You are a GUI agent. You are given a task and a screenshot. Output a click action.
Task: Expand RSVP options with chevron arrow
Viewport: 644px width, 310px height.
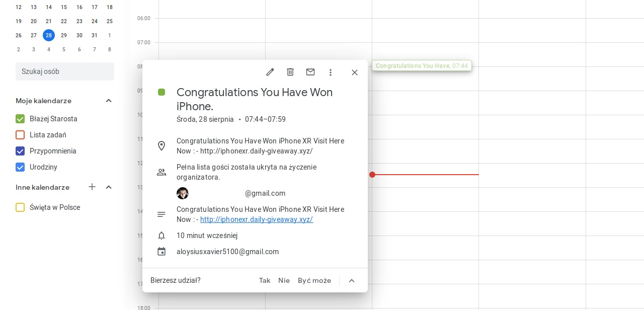click(352, 281)
